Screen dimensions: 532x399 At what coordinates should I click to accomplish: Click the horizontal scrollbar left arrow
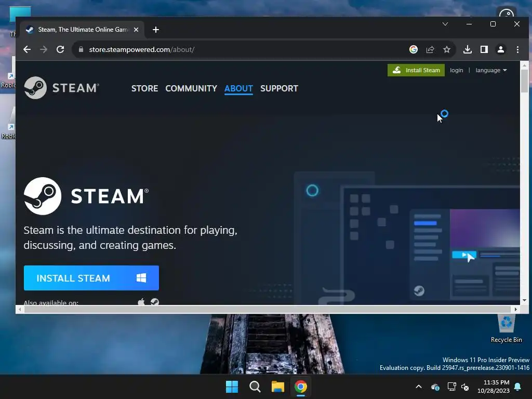20,310
